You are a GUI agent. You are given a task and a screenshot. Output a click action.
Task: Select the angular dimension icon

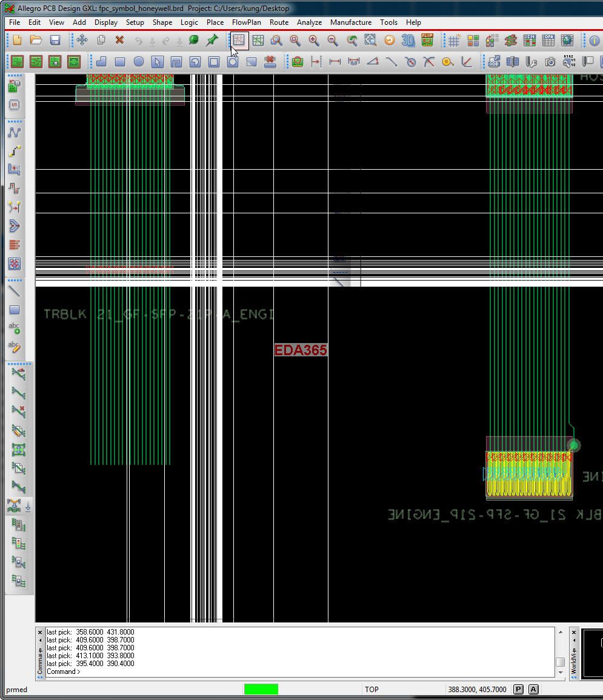[373, 62]
